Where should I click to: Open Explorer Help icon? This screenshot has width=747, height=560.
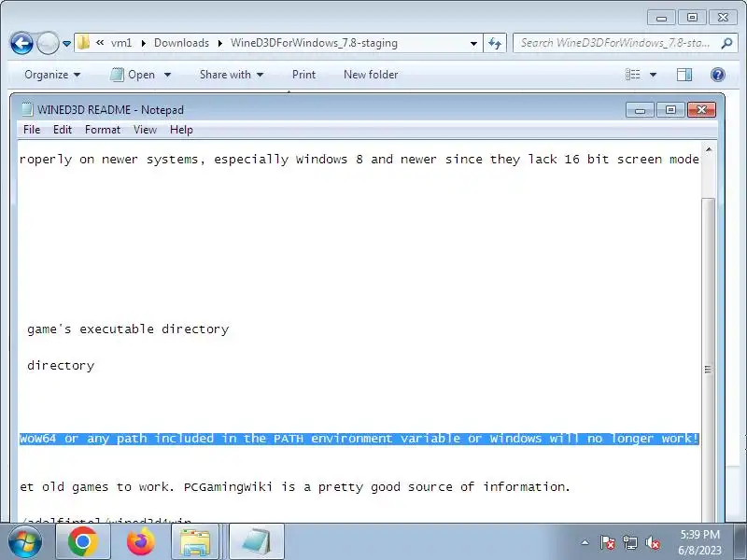[x=718, y=75]
